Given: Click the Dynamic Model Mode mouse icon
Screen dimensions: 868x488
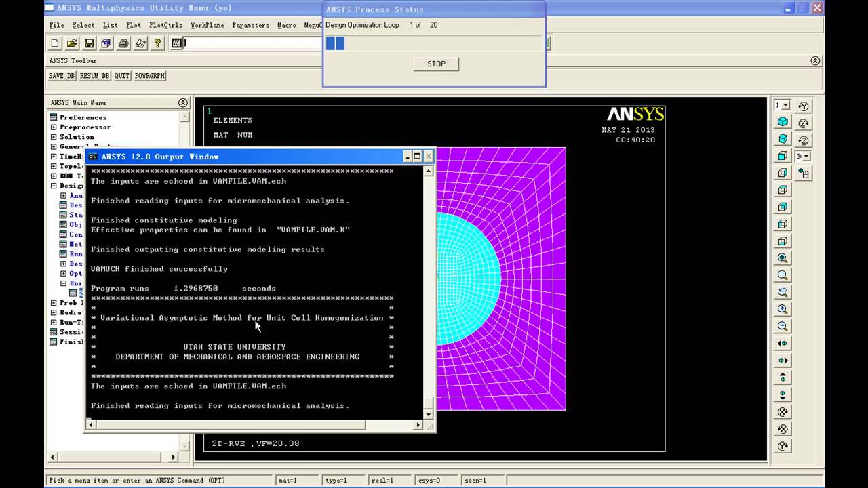Looking at the screenshot, I should pos(804,174).
